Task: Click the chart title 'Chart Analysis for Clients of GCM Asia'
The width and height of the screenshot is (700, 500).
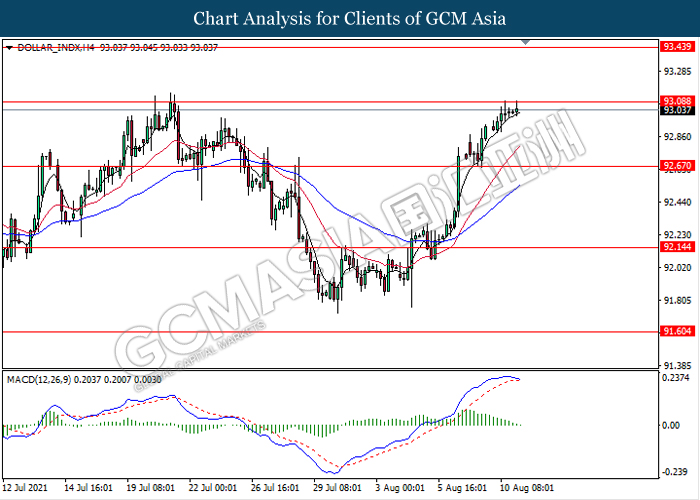Action: coord(349,18)
